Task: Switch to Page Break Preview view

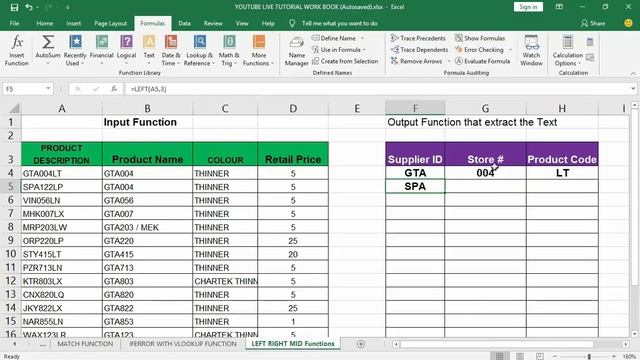Action: [x=540, y=356]
